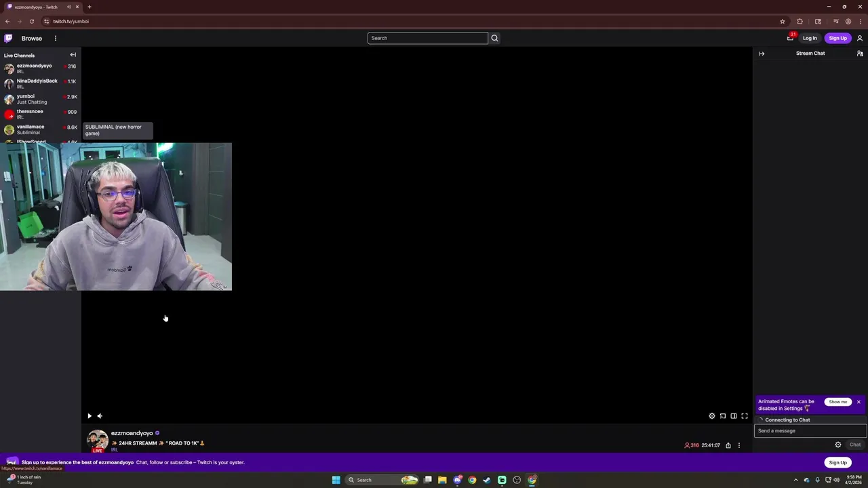Open the chat community users icon
The width and height of the screenshot is (868, 488).
860,54
